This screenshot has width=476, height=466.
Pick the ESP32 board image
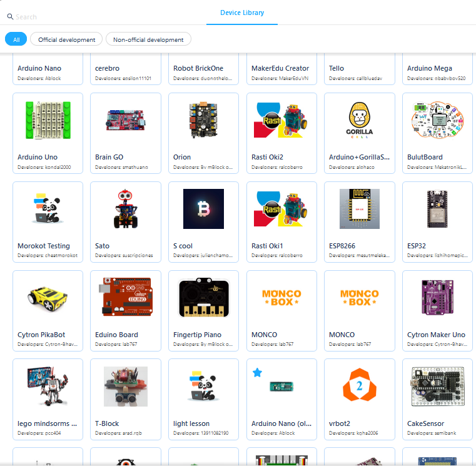point(437,209)
